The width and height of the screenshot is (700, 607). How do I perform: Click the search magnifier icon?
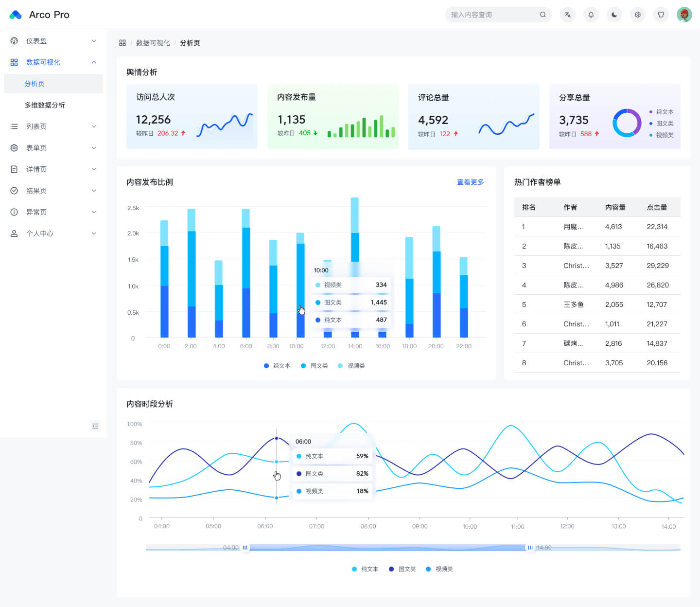pyautogui.click(x=542, y=15)
